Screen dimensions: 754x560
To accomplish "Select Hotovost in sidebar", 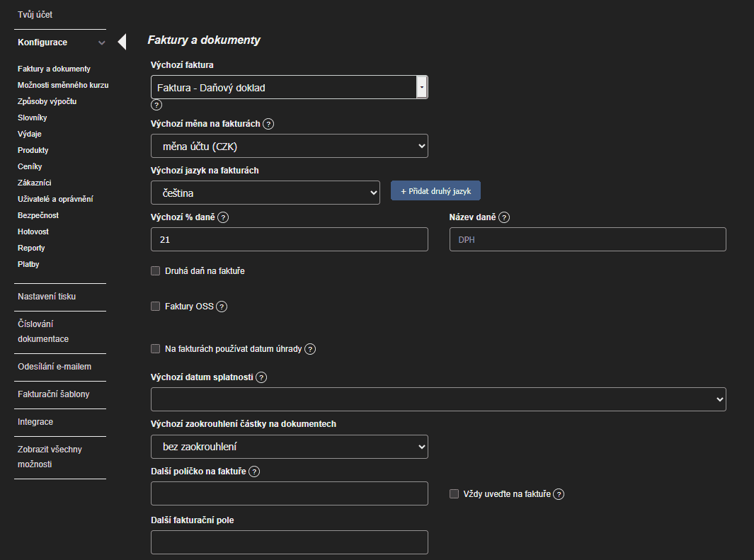I will pos(33,232).
